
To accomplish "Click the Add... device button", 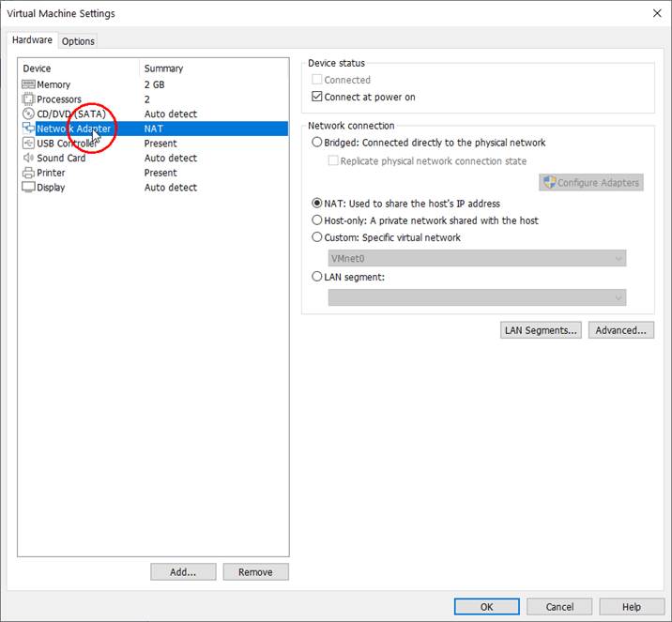I will coord(183,572).
